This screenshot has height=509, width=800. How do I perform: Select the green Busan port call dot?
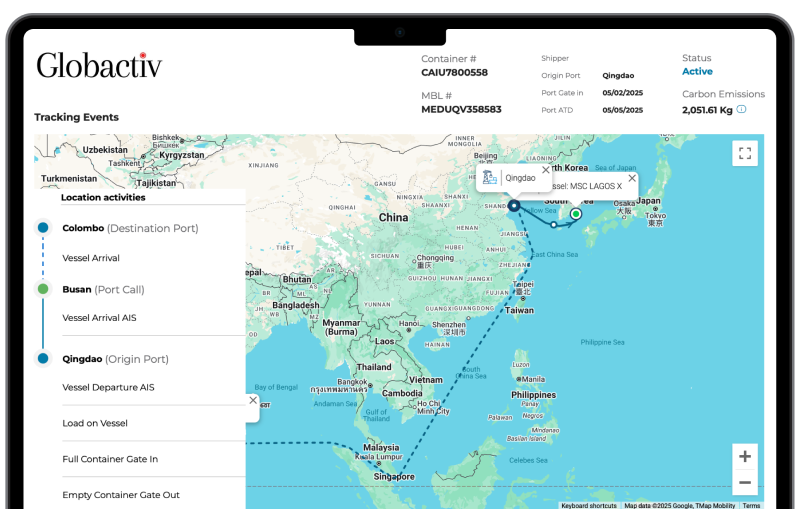pyautogui.click(x=43, y=289)
